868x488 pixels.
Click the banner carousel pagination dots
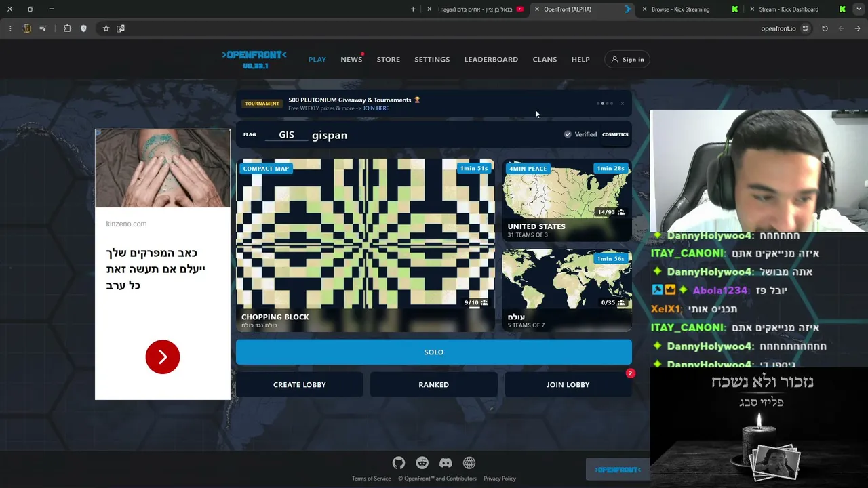(x=605, y=104)
